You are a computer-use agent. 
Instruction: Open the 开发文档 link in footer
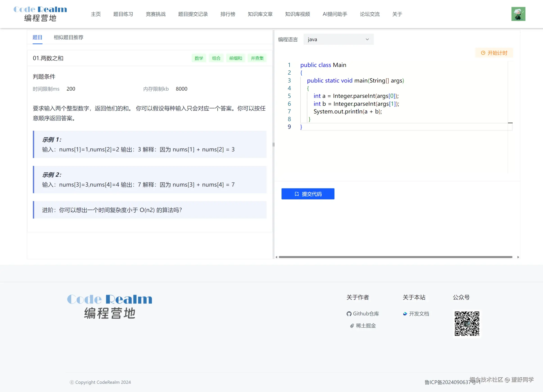(416, 314)
